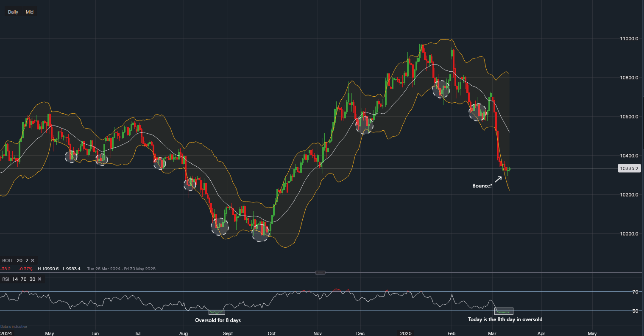Remove the RSI indicator with its X
Viewport: 644px width, 336px height.
point(39,279)
